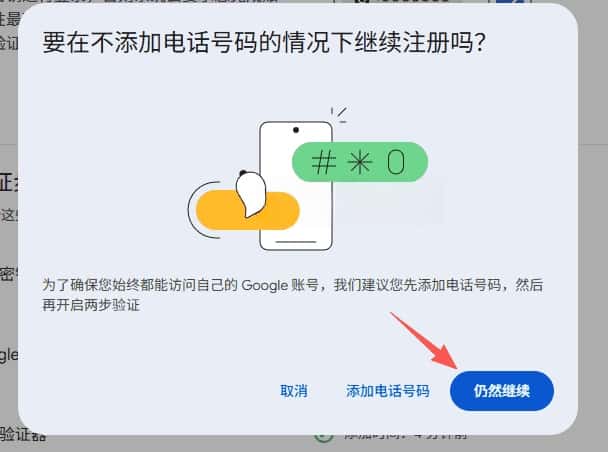
Task: Click the green # * 0 code bubble
Action: pyautogui.click(x=359, y=162)
